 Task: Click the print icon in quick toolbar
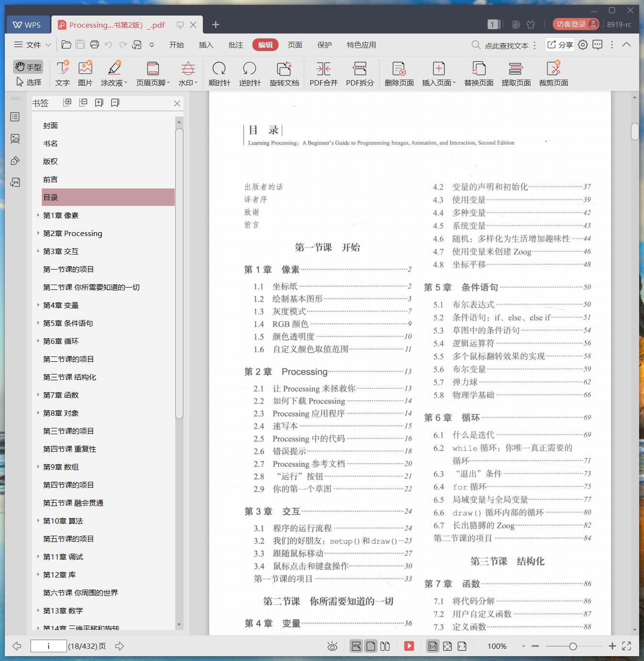(95, 45)
